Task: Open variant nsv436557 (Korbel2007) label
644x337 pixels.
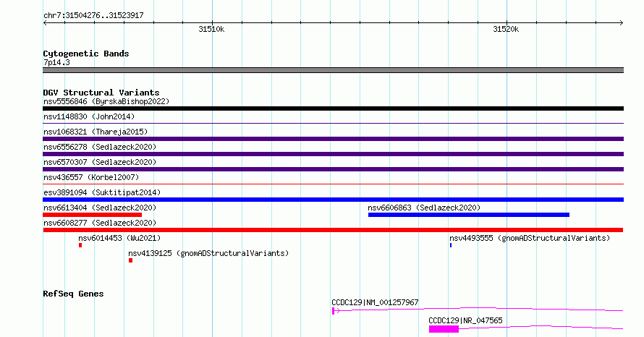Action: click(91, 177)
